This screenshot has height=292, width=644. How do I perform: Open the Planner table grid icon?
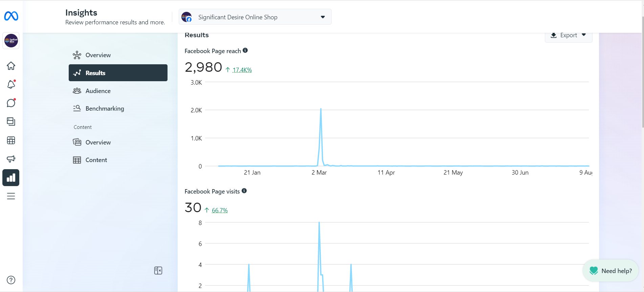(x=11, y=140)
